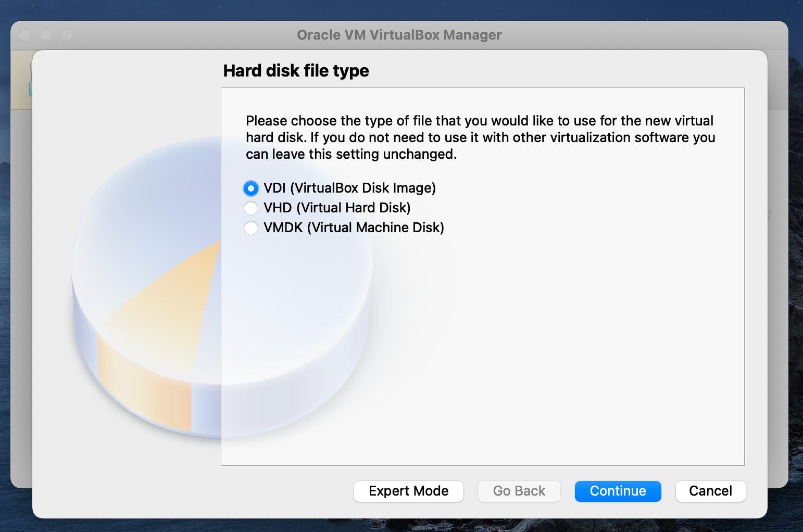Click the 'Hard disk file type' heading
803x532 pixels.
pos(296,71)
